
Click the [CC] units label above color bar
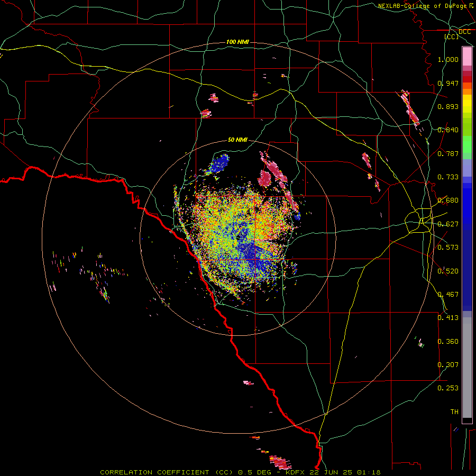(x=452, y=36)
